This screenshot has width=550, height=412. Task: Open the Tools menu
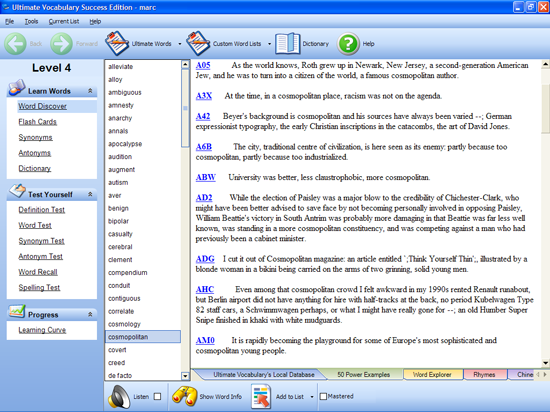[x=31, y=21]
